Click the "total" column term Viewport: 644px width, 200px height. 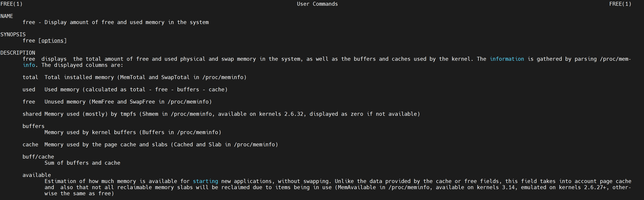(x=30, y=77)
